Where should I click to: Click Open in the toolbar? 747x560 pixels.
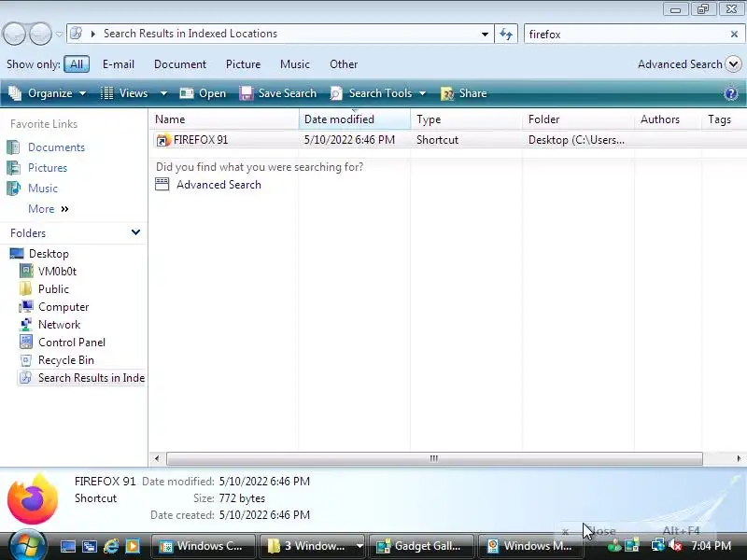click(x=203, y=93)
